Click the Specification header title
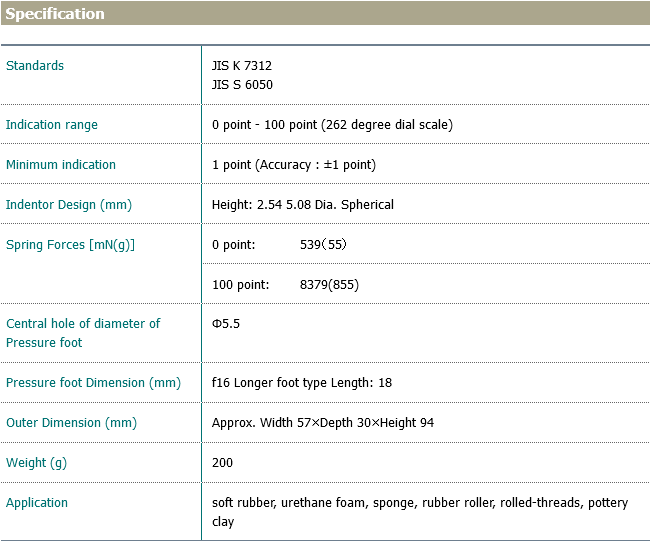 tap(55, 14)
